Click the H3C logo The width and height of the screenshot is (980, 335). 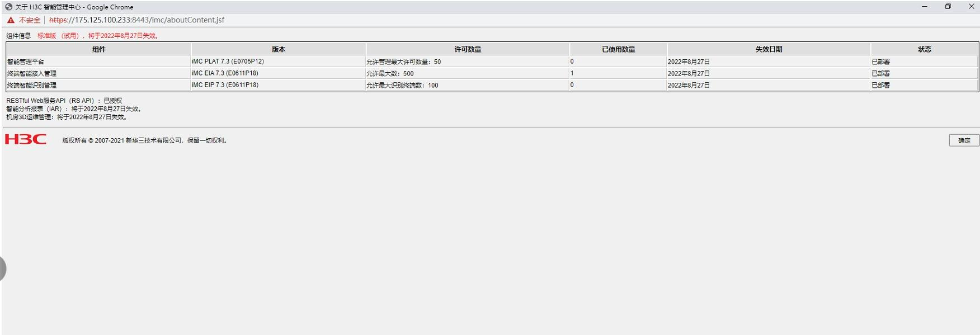26,139
